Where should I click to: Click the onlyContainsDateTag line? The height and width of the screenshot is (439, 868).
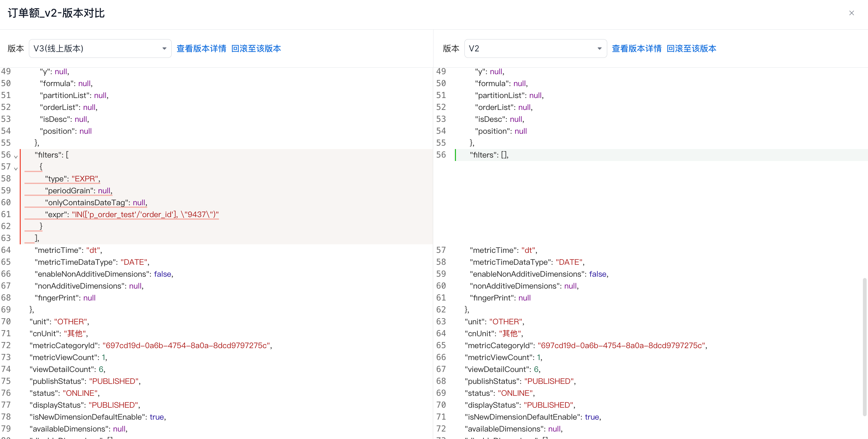tap(96, 202)
